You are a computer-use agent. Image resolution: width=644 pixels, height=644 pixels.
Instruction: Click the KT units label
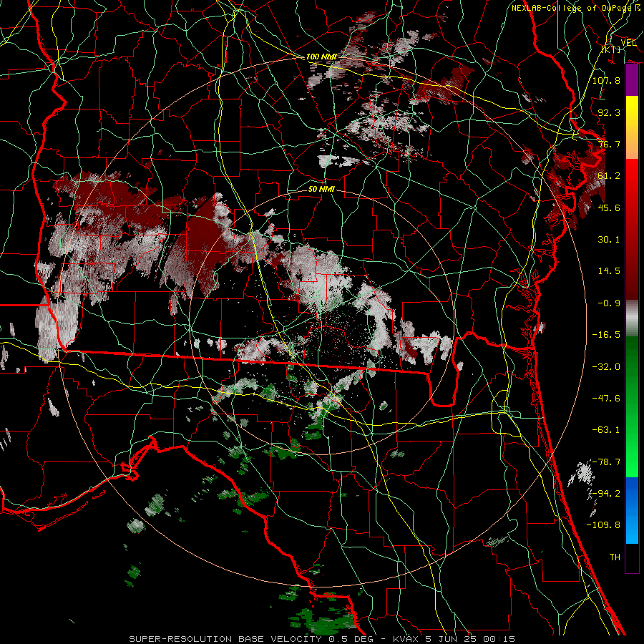coord(610,49)
